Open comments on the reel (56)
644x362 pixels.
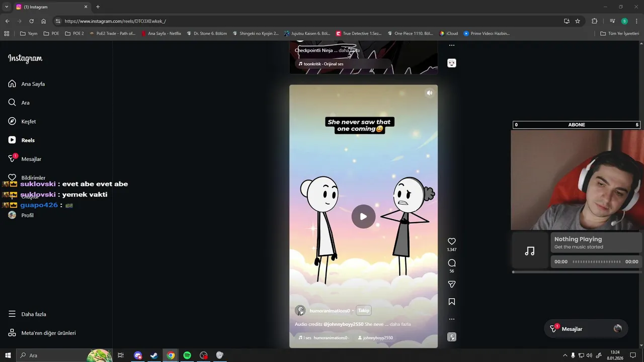(x=452, y=263)
